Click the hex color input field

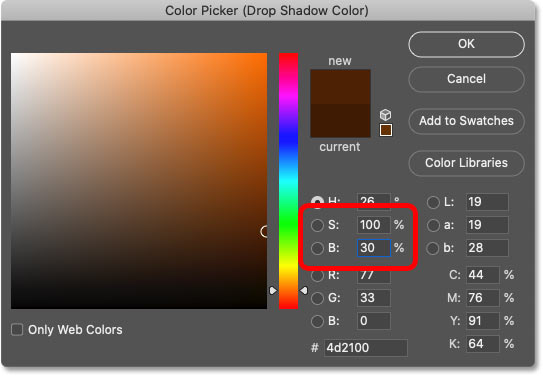[366, 348]
